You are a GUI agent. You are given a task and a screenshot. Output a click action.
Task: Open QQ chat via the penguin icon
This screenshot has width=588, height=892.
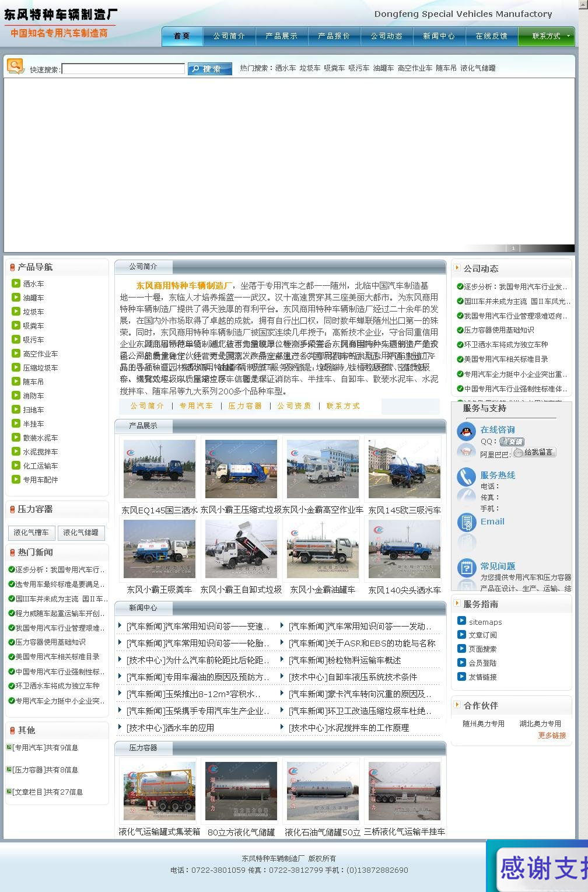[x=466, y=432]
